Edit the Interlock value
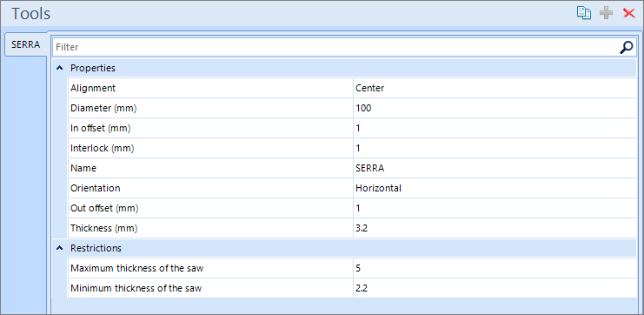 point(495,148)
